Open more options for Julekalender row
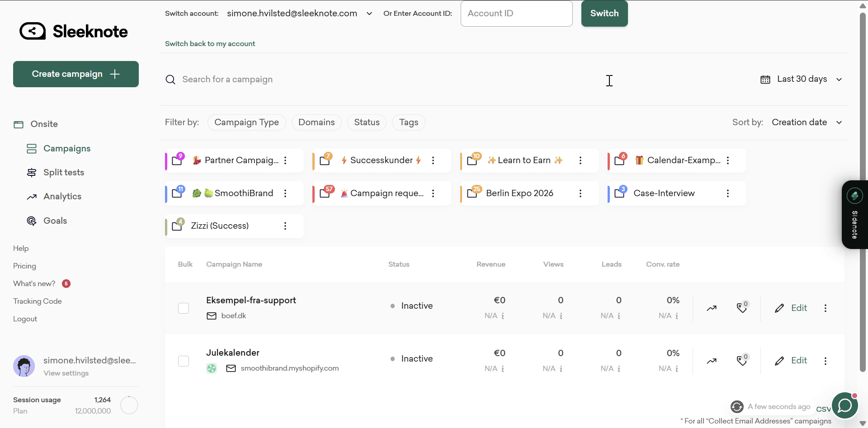868x428 pixels. pos(826,361)
